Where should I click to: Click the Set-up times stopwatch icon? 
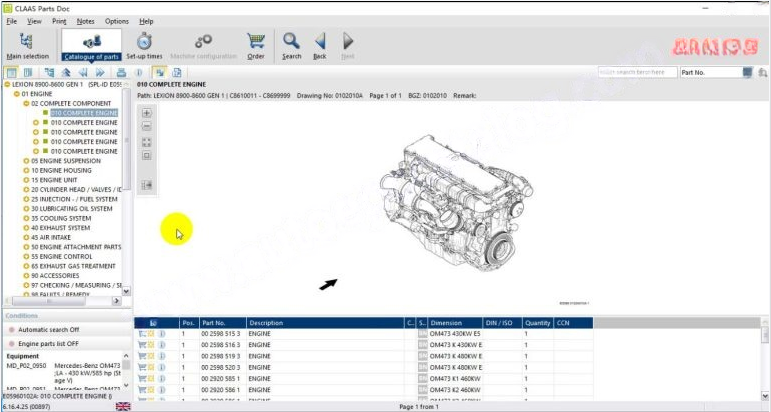coord(144,45)
